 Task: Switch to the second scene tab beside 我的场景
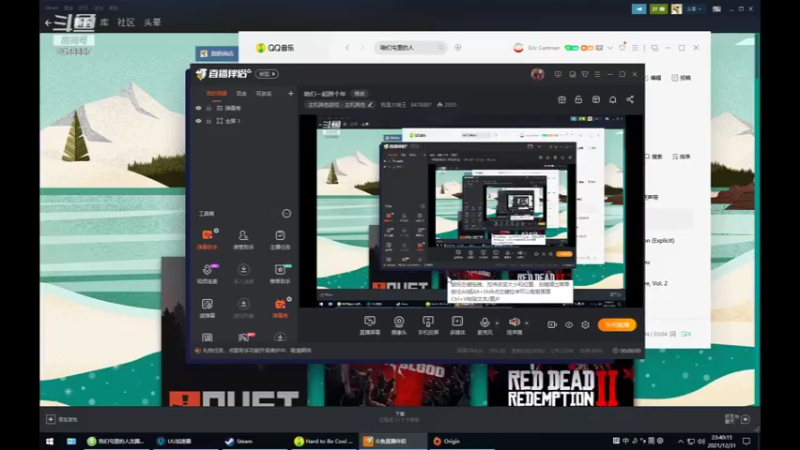(241, 93)
